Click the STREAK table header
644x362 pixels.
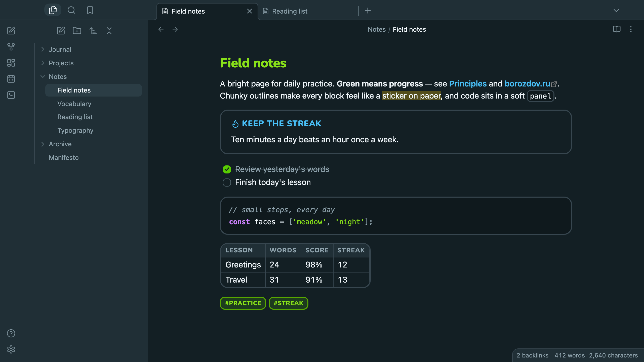click(x=351, y=250)
